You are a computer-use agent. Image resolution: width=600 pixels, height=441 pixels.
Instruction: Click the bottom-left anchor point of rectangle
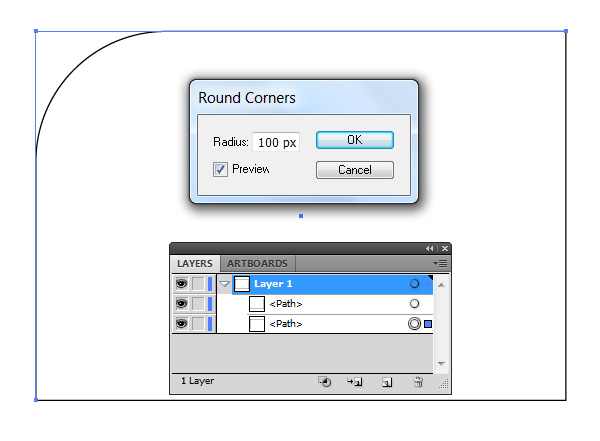tap(36, 400)
